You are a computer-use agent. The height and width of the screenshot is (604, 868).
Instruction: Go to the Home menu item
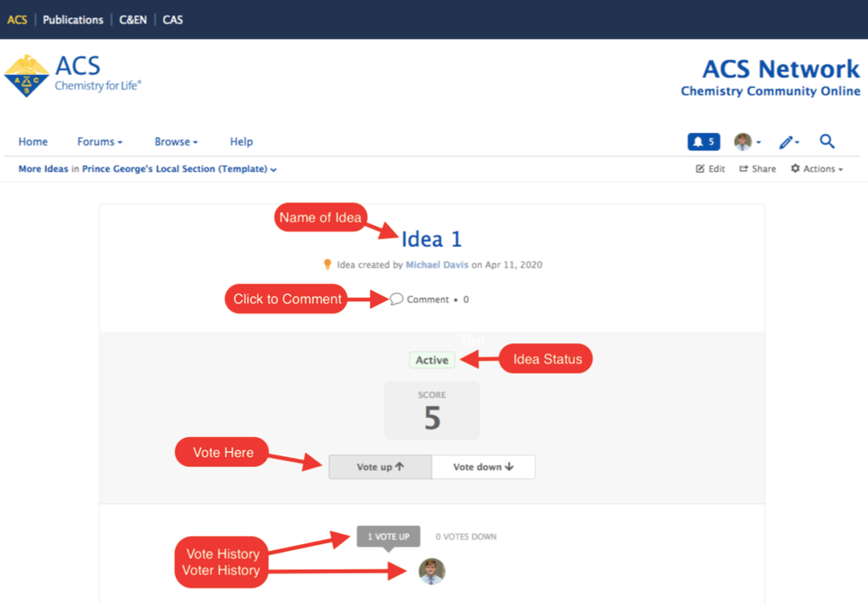click(x=33, y=142)
